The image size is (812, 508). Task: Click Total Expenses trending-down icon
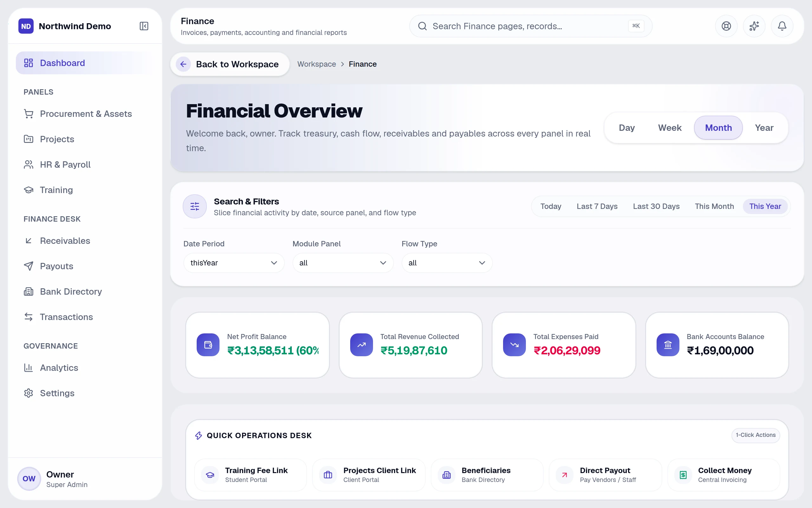[514, 345]
